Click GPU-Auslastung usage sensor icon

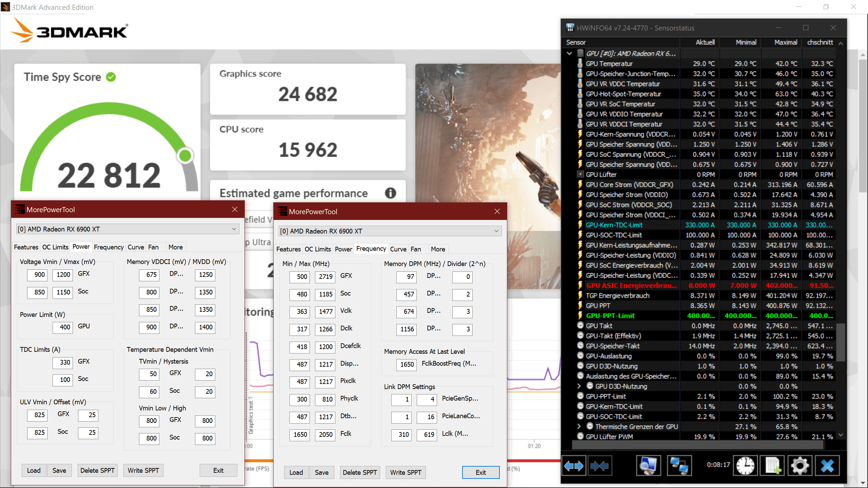point(580,356)
